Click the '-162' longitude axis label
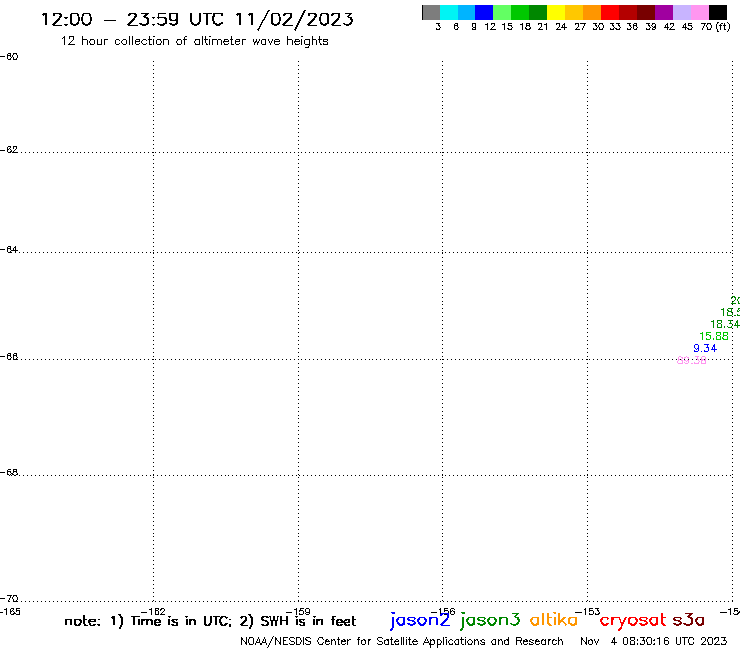 (153, 612)
